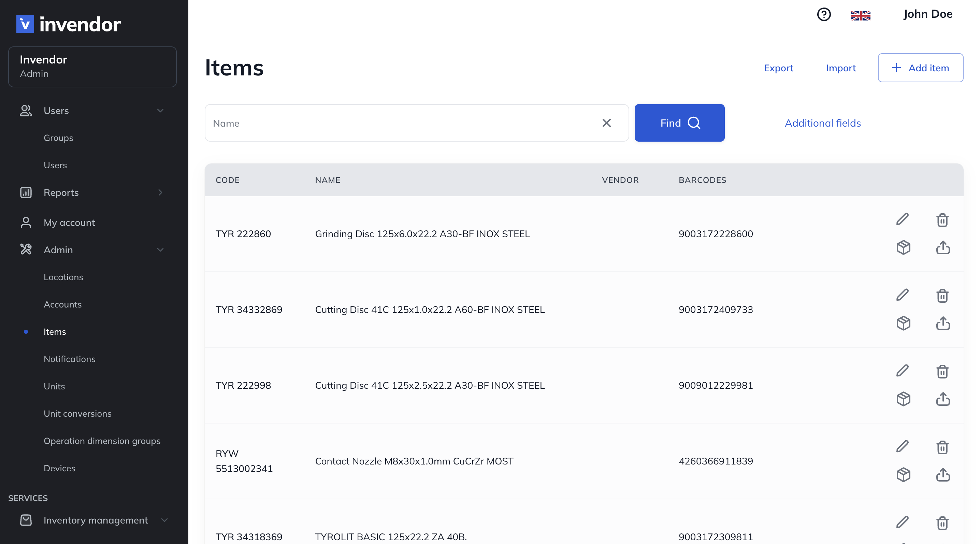Click the My account icon
This screenshot has height=544, width=980.
pyautogui.click(x=26, y=222)
